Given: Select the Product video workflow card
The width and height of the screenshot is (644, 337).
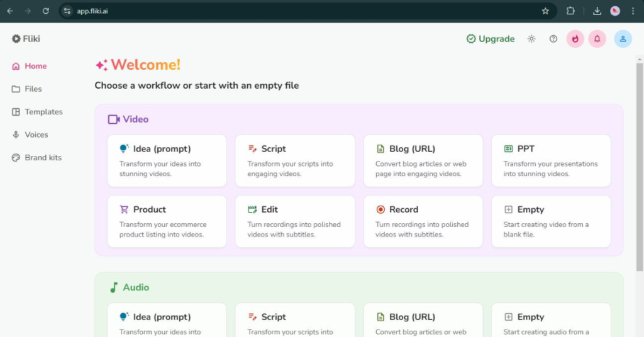Looking at the screenshot, I should coord(167,222).
